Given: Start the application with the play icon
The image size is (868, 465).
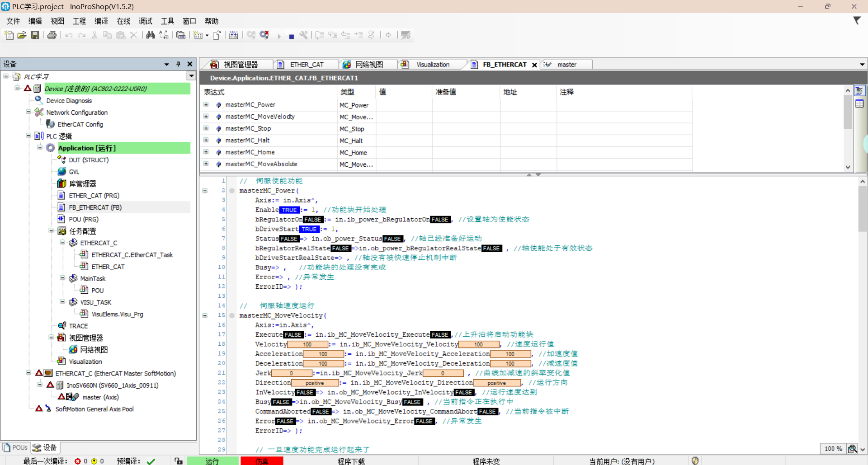Looking at the screenshot, I should (279, 36).
